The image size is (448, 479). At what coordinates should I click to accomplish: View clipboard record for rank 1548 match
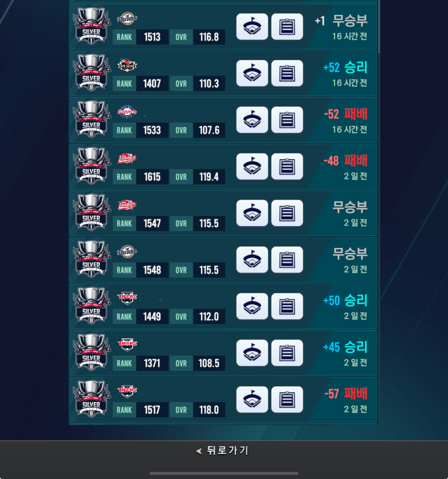click(287, 260)
